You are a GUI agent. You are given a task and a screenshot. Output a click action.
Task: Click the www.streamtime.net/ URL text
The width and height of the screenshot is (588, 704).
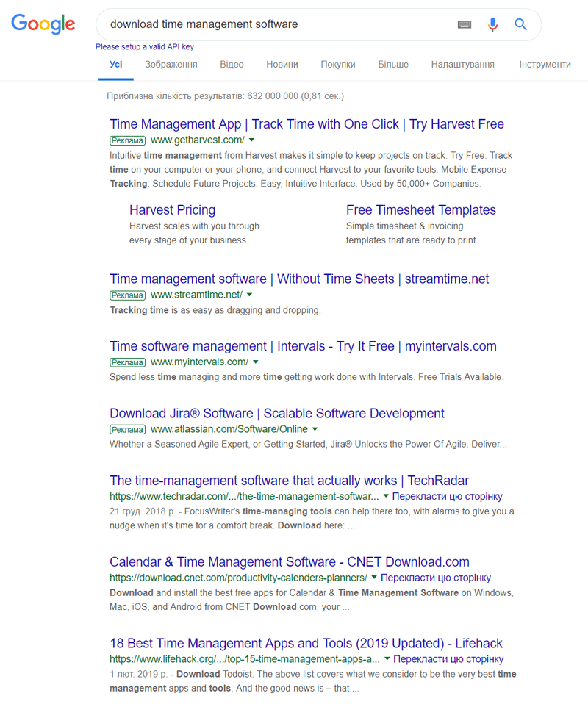196,295
